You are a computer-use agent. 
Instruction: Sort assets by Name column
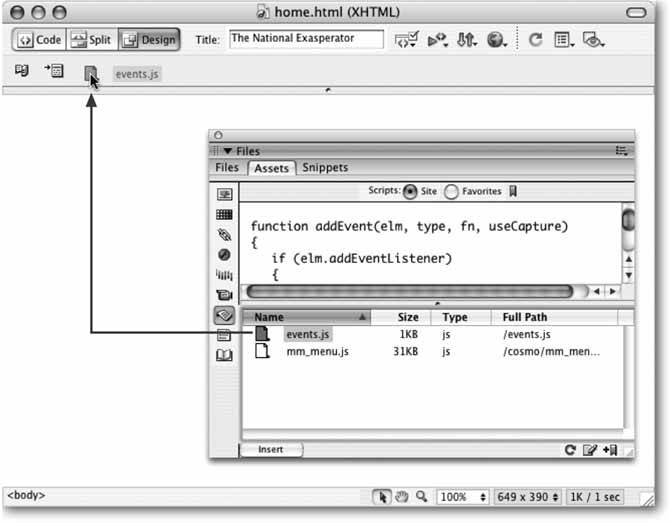pyautogui.click(x=306, y=317)
